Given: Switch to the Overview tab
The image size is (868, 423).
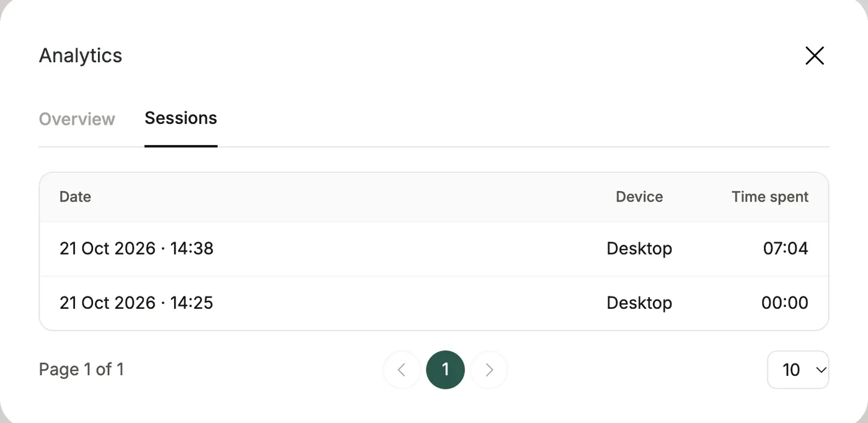Looking at the screenshot, I should click(77, 118).
